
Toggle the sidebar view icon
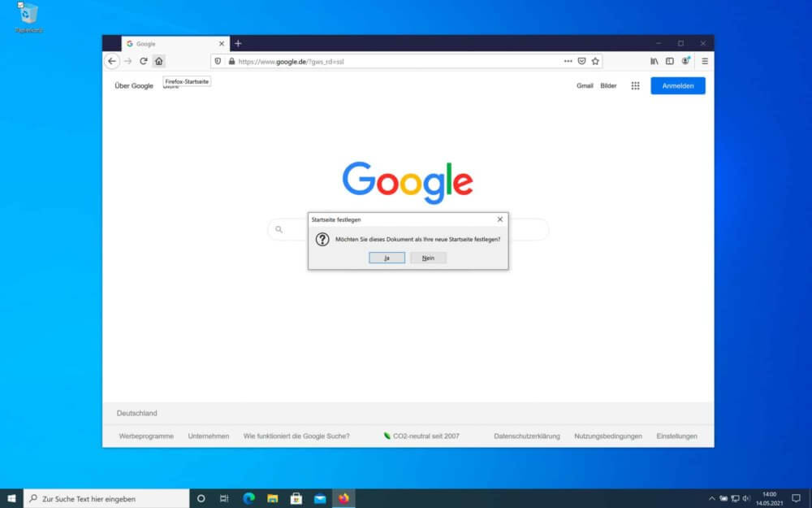click(670, 61)
